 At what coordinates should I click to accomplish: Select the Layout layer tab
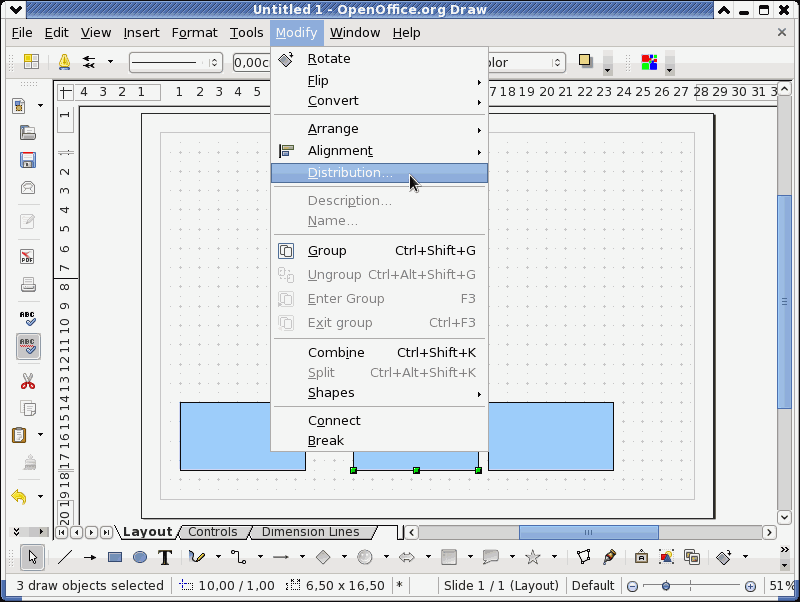pos(147,532)
